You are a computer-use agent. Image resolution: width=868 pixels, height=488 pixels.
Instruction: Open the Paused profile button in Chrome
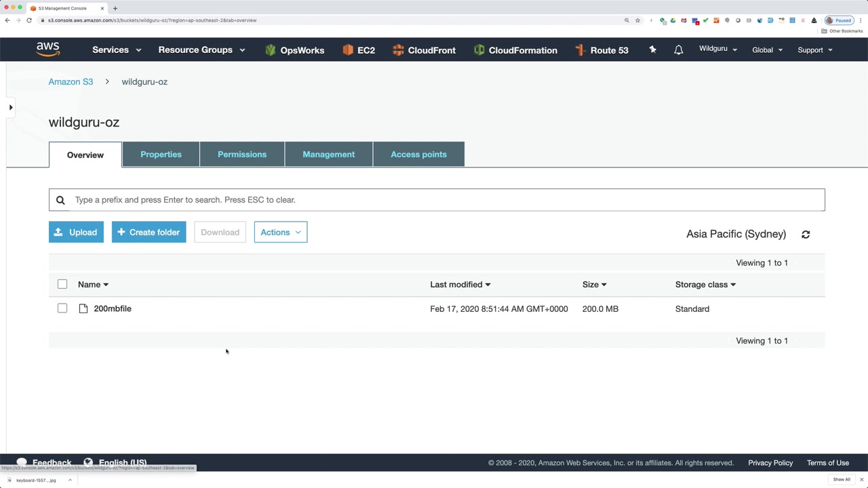click(839, 20)
